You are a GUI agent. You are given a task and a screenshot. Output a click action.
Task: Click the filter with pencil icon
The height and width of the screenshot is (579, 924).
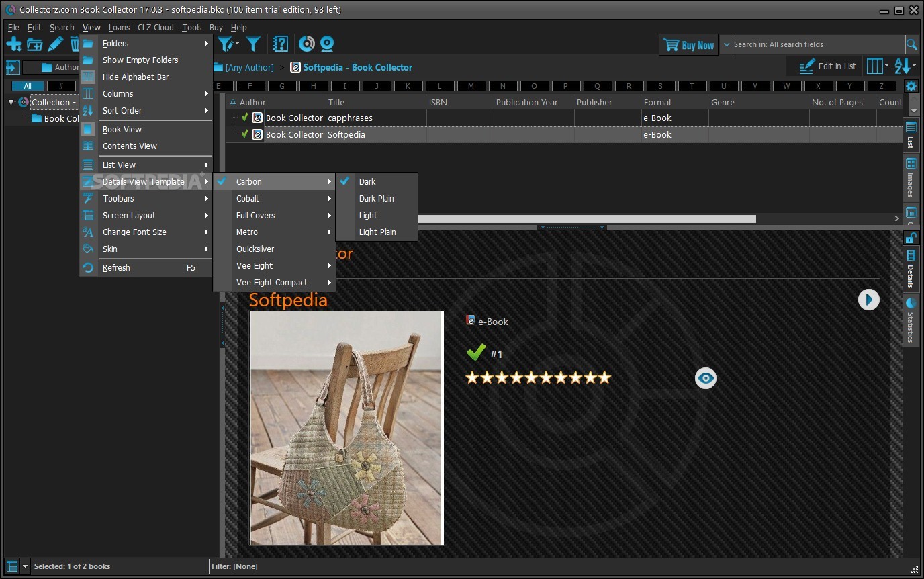(226, 44)
